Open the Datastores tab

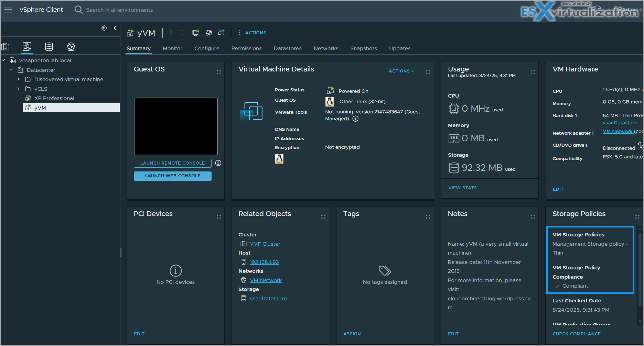click(x=288, y=48)
